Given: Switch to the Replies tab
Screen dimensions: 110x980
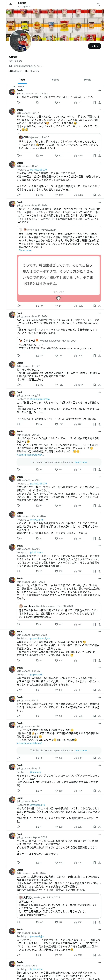Looking at the screenshot, I should coord(55,80).
